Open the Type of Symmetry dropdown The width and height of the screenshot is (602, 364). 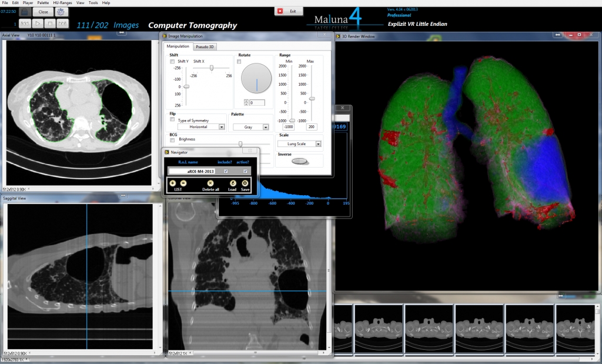click(x=222, y=126)
